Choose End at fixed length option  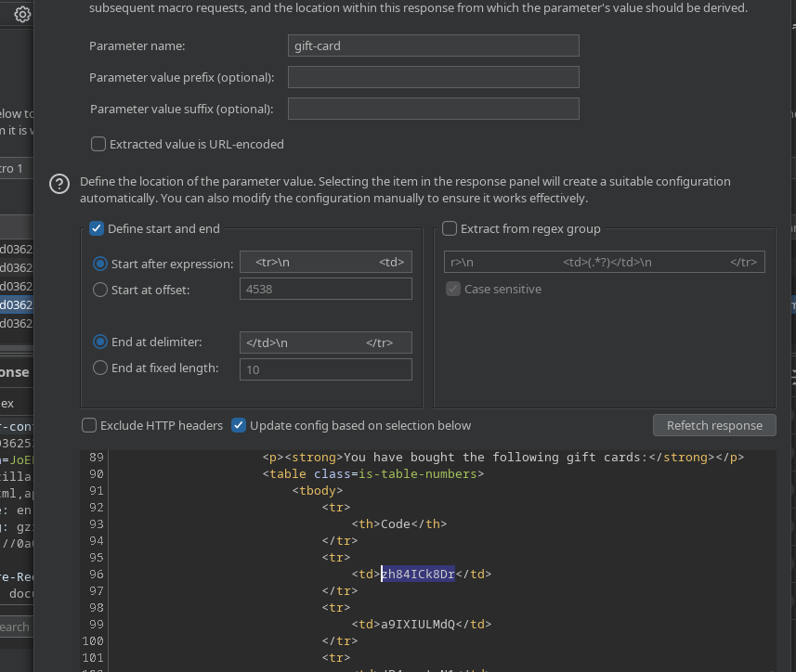point(100,368)
